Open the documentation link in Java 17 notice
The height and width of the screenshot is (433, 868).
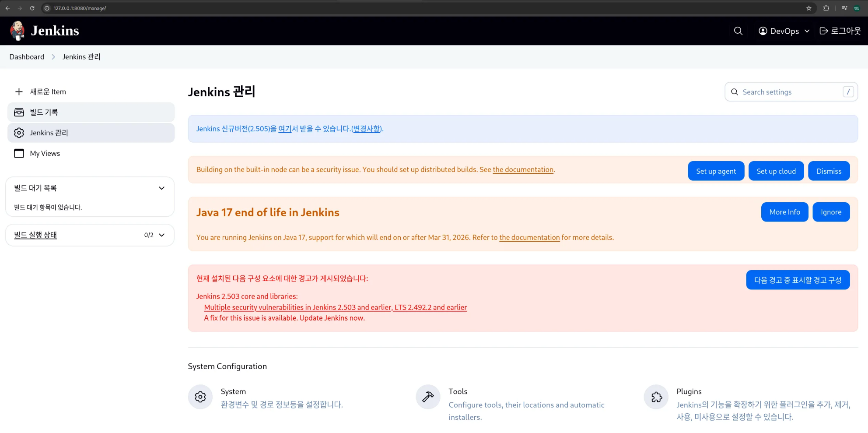coord(529,237)
